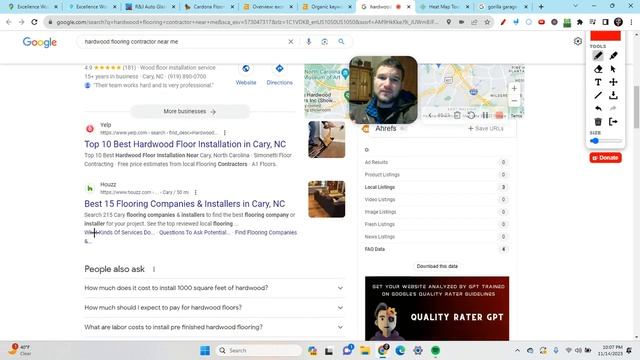The height and width of the screenshot is (360, 640).
Task: Click the download drawing icon
Action: 613,95
